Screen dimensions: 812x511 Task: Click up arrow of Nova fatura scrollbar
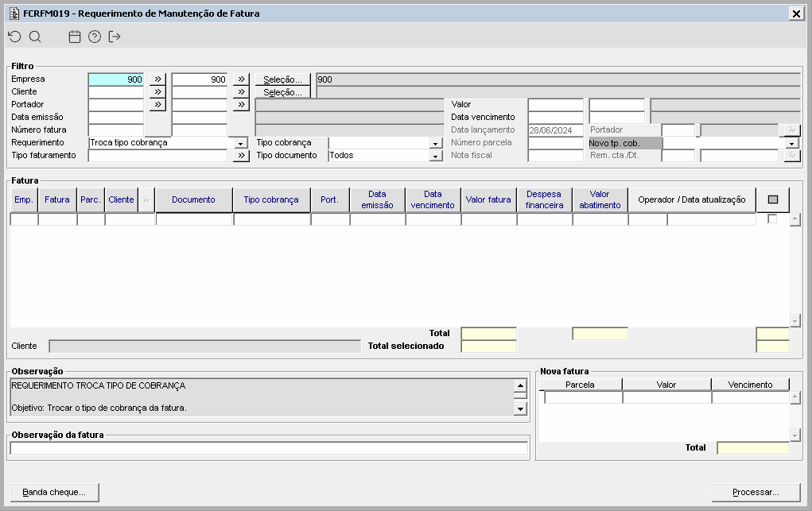coord(795,397)
